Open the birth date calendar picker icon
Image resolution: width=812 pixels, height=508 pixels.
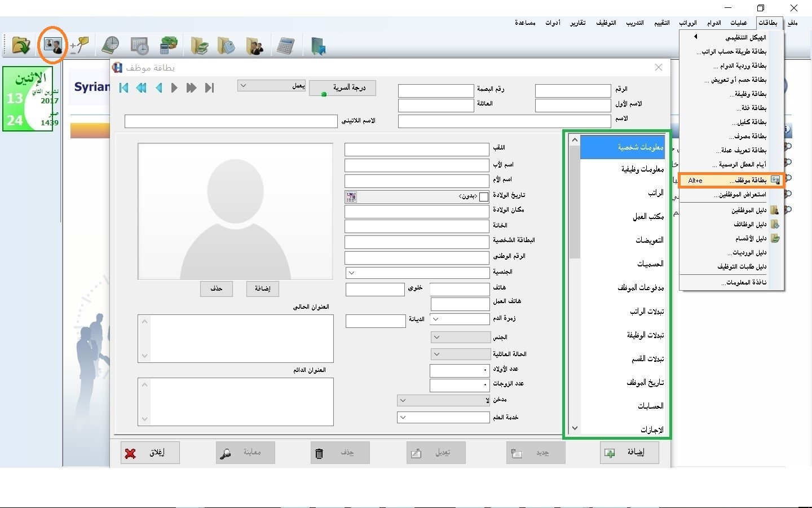(x=351, y=196)
